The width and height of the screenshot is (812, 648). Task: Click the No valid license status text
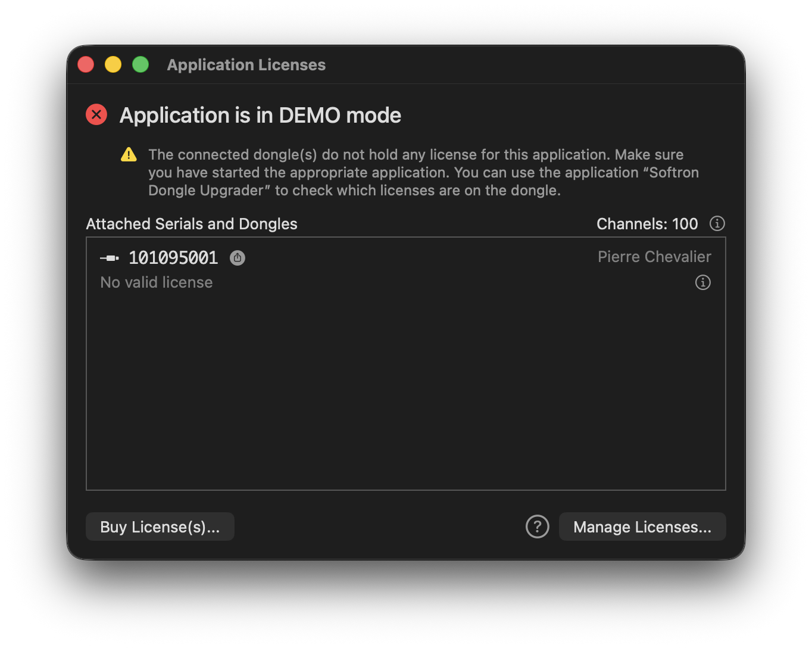click(x=157, y=282)
